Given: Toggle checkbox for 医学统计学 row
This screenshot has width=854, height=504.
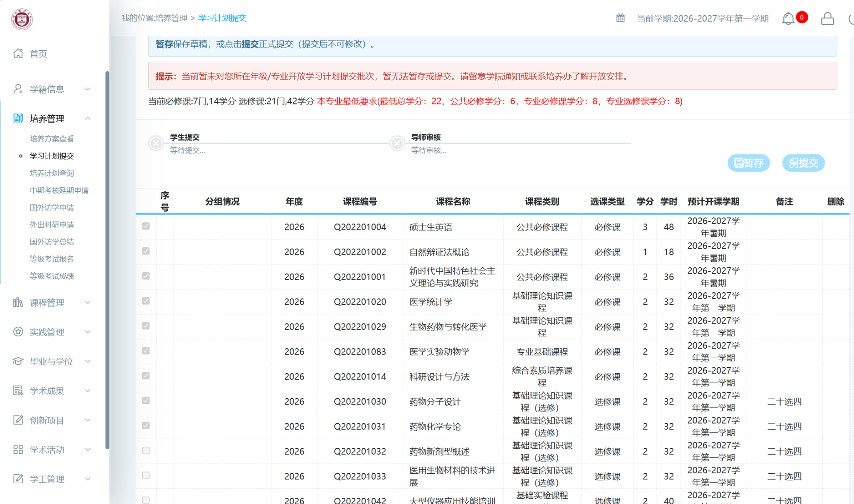Looking at the screenshot, I should click(x=146, y=301).
